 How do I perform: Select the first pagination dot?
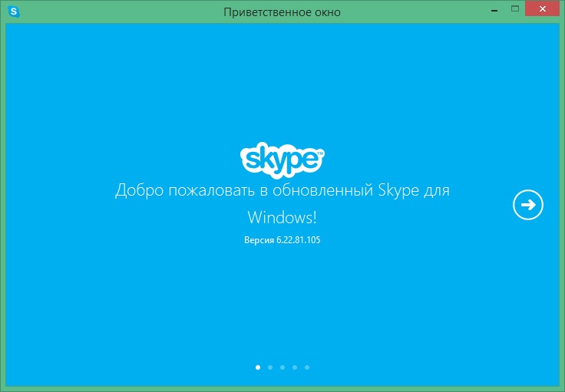pyautogui.click(x=258, y=367)
